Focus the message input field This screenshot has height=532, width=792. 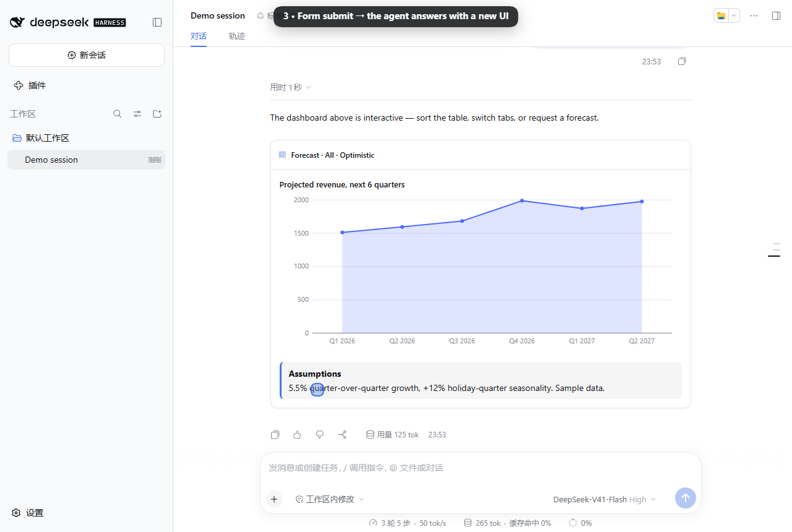[x=480, y=468]
